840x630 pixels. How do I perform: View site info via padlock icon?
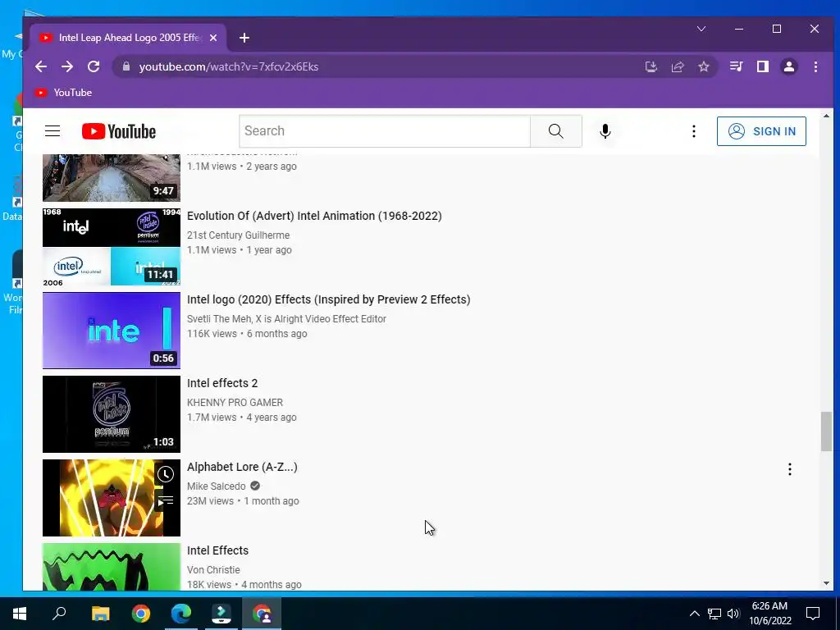(x=126, y=67)
